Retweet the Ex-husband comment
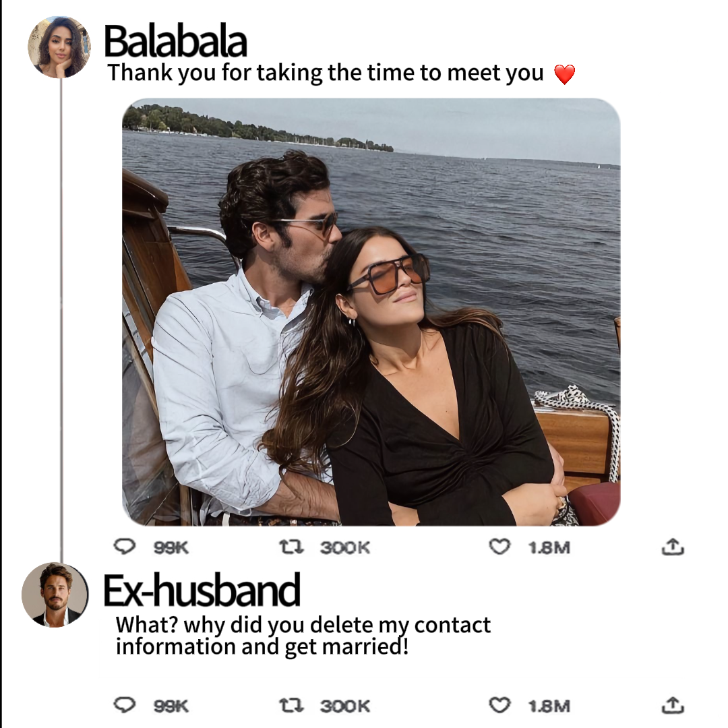The image size is (728, 728). point(292,706)
